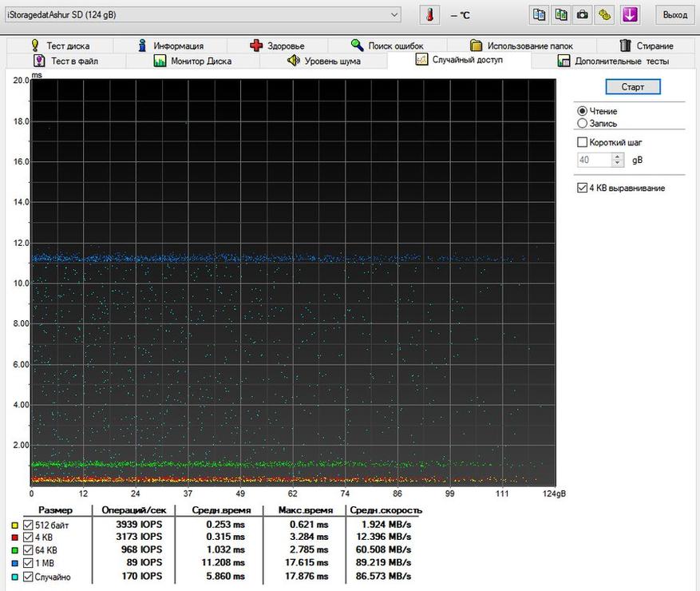Increase the gB spinner value by one

click(617, 157)
